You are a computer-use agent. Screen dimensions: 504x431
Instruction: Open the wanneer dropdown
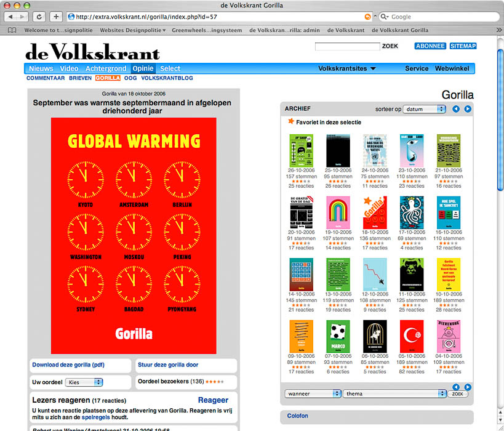(313, 393)
